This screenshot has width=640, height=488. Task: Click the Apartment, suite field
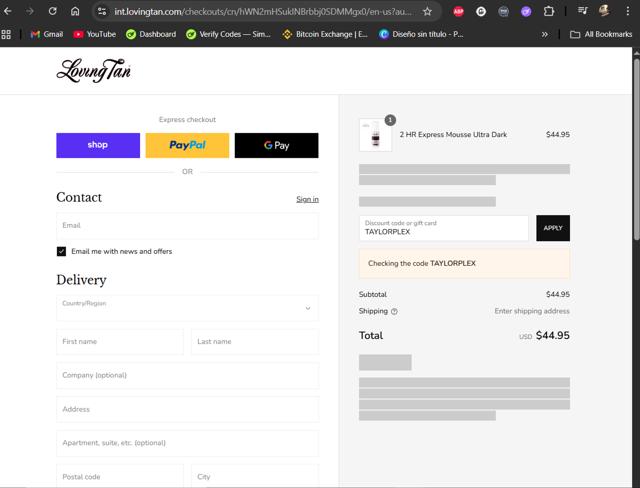pyautogui.click(x=187, y=443)
